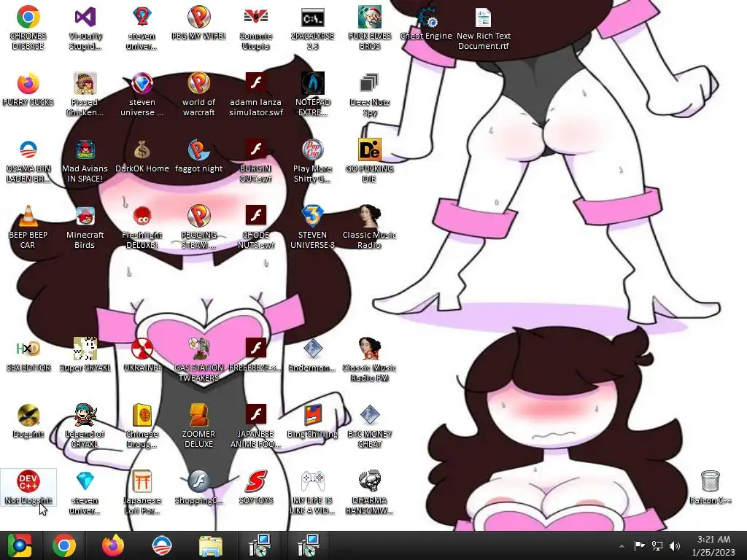Image resolution: width=747 pixels, height=560 pixels.
Task: Open the Commie Utopia shortcut
Action: [256, 28]
